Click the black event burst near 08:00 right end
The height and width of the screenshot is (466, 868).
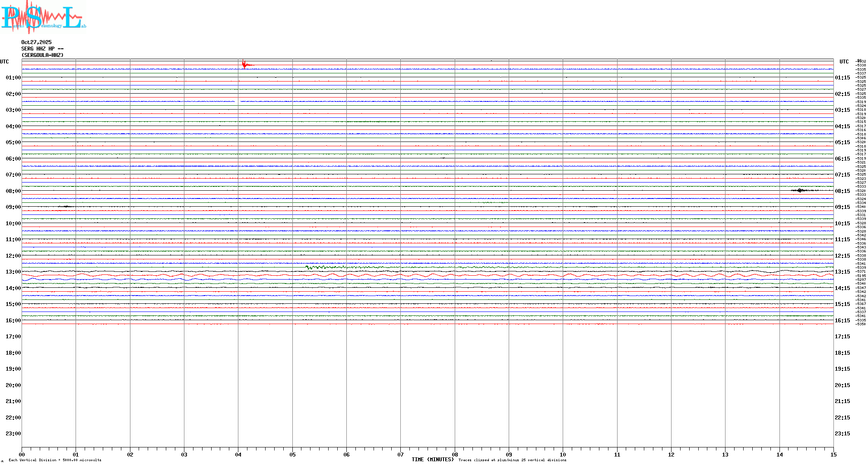(800, 190)
